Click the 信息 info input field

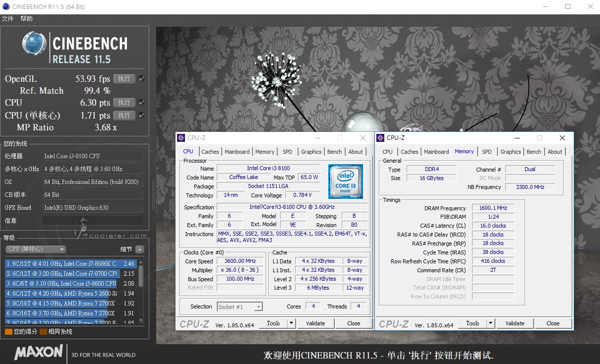[93, 221]
